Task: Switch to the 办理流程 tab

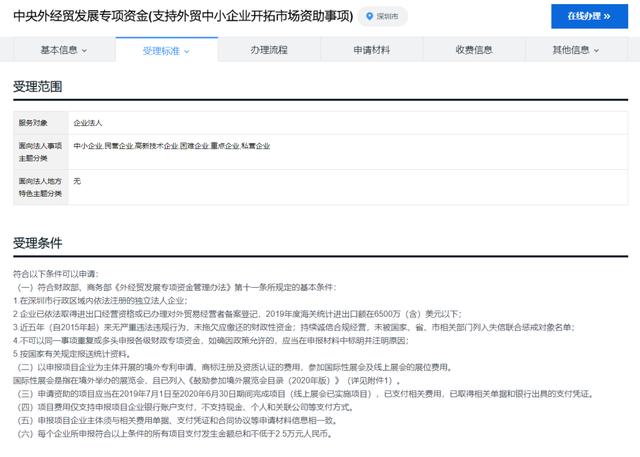Action: [x=269, y=50]
